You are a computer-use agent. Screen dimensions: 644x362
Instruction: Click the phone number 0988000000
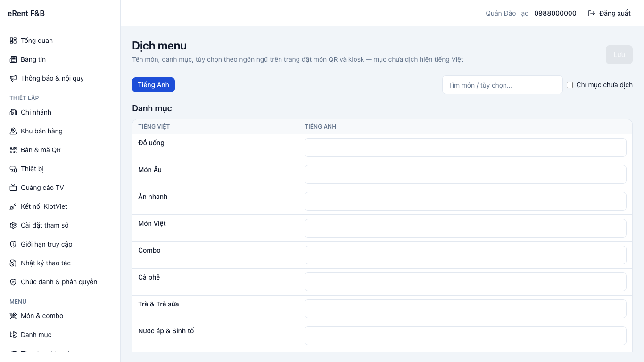point(555,13)
